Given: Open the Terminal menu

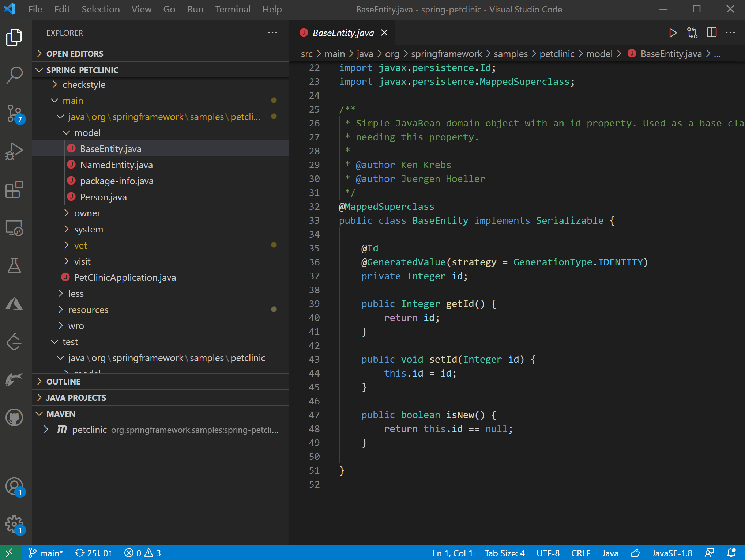Looking at the screenshot, I should 233,9.
